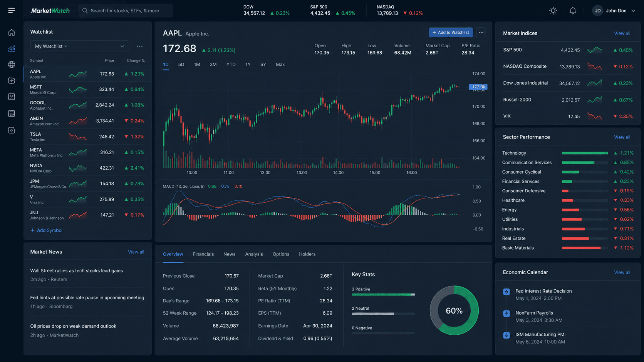Select the 1M chart range

197,65
